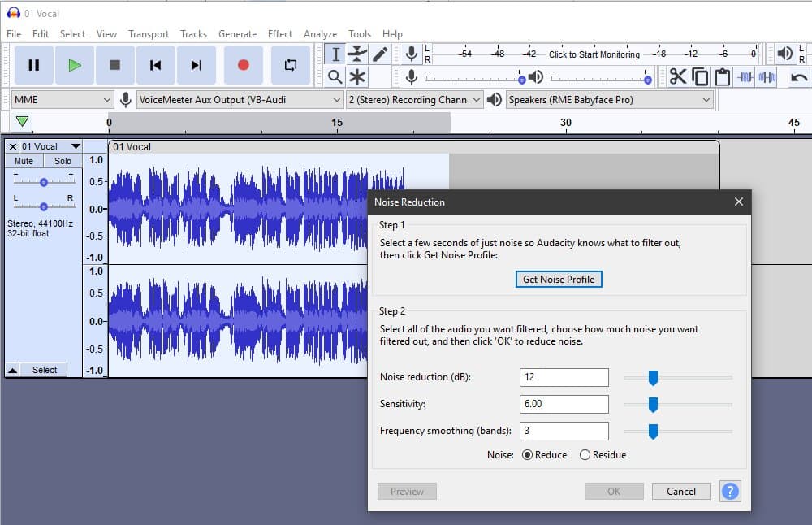This screenshot has height=525, width=812.
Task: Adjust the Noise reduction dB slider
Action: click(x=653, y=378)
